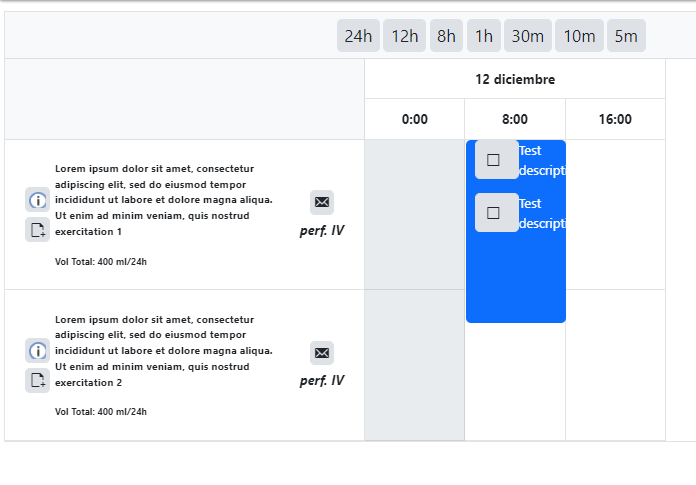Click the 8:00 time column header
Screen dimensions: 696x485
(x=515, y=119)
